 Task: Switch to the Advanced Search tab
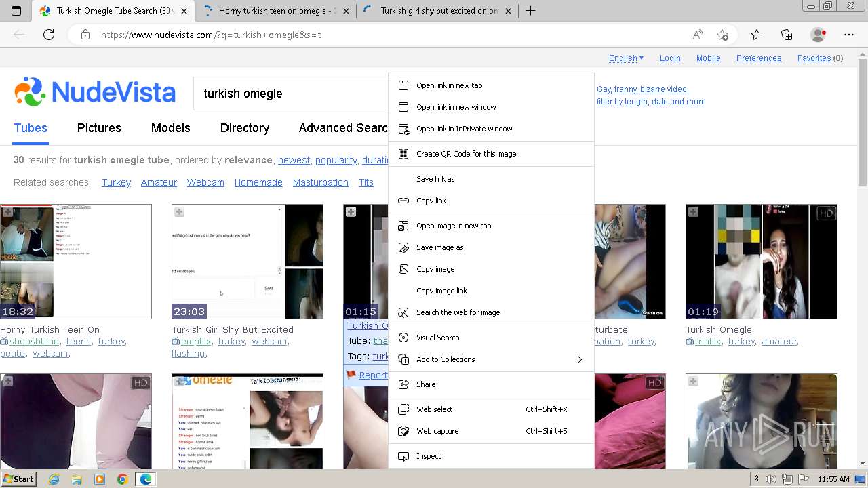pos(344,128)
